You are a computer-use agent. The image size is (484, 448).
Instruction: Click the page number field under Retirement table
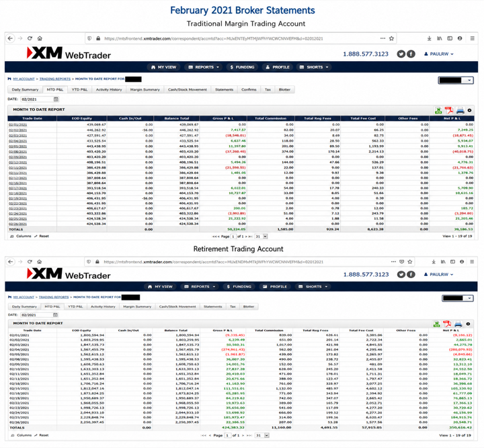pyautogui.click(x=228, y=435)
